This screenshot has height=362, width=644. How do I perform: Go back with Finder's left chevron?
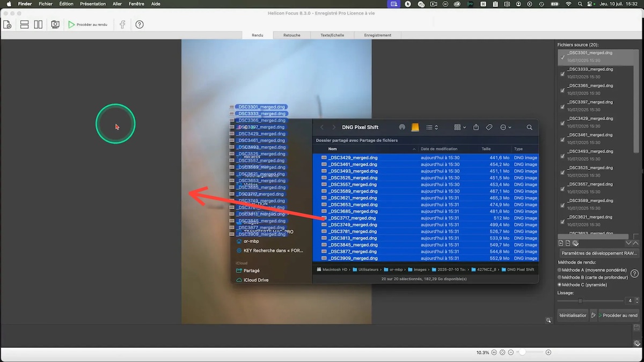[x=322, y=127]
